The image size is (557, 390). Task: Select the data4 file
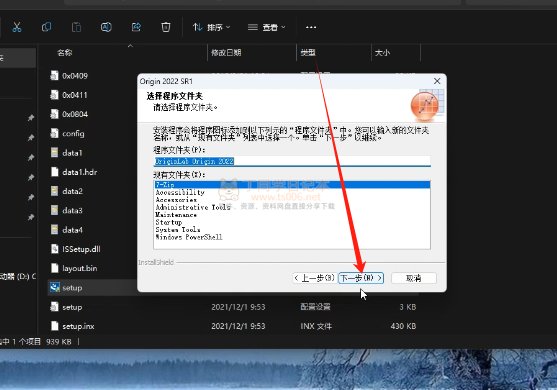[72, 230]
